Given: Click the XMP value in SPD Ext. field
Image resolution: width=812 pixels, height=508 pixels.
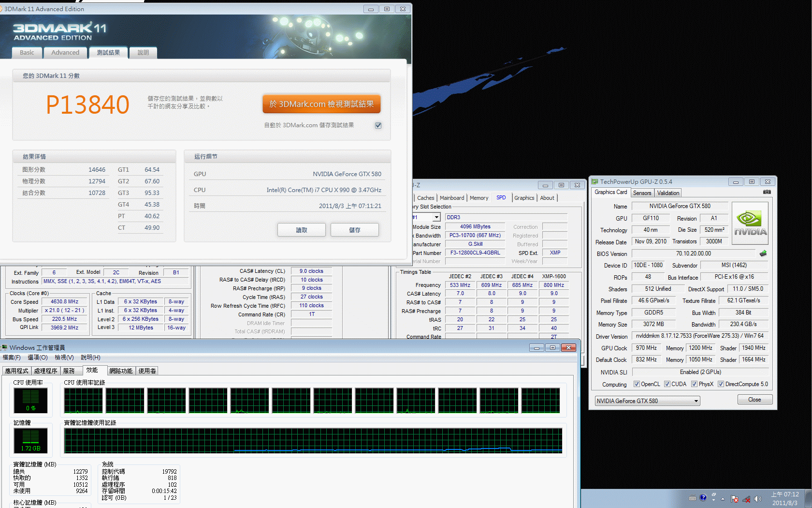Looking at the screenshot, I should tap(555, 253).
